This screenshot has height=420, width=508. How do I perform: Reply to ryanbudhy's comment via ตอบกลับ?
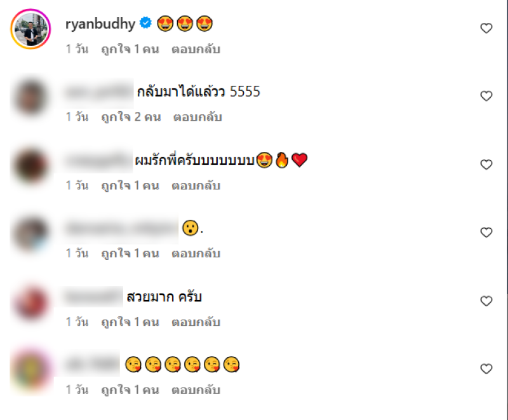(x=196, y=50)
